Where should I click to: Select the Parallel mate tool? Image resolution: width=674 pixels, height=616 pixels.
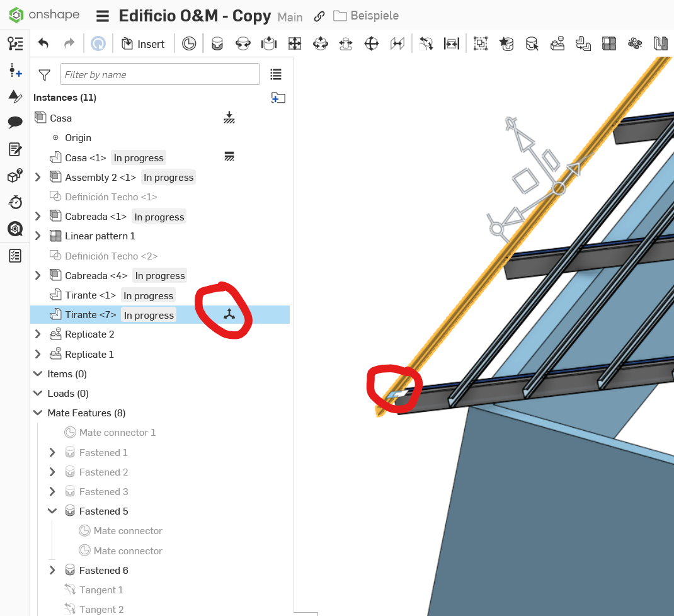click(397, 43)
